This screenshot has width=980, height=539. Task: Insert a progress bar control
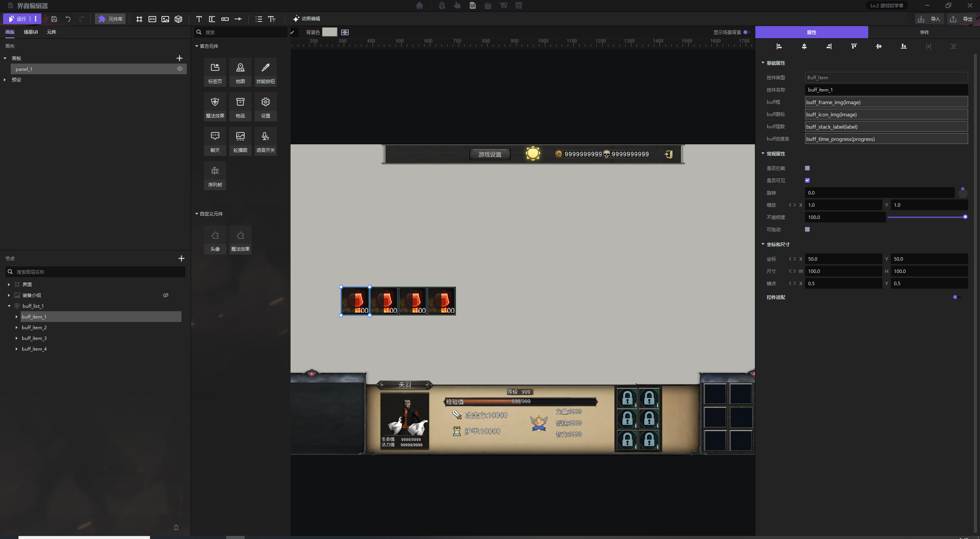coord(225,19)
